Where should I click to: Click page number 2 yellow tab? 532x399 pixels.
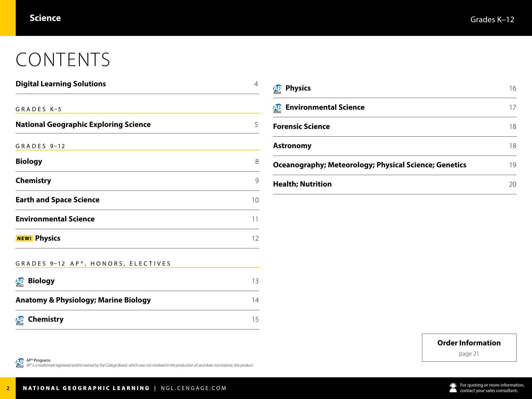[8, 388]
